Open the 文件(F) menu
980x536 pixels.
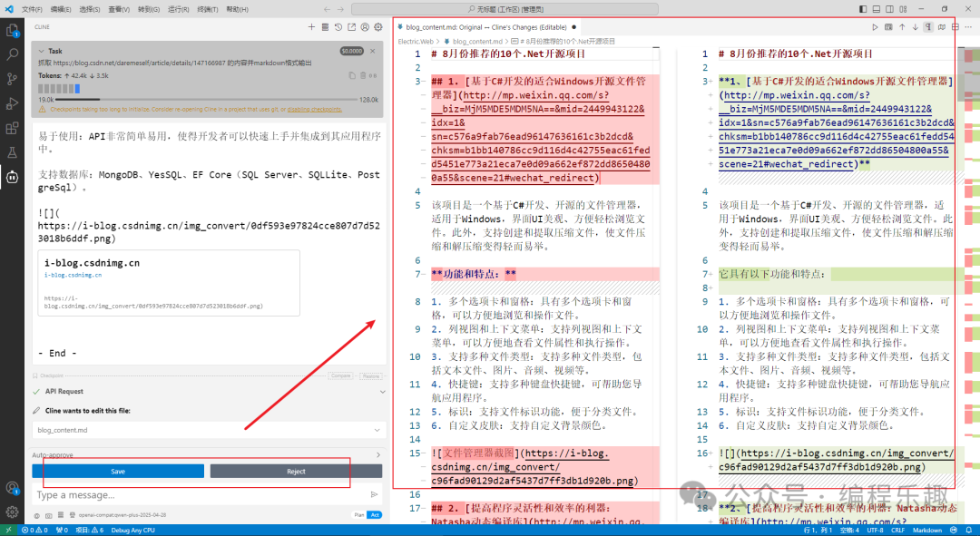[x=32, y=9]
